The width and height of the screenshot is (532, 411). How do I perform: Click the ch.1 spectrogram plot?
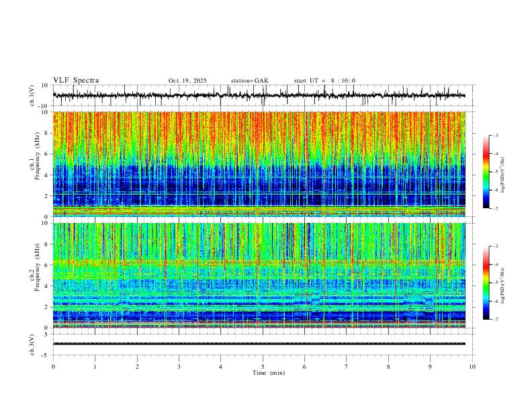click(259, 164)
